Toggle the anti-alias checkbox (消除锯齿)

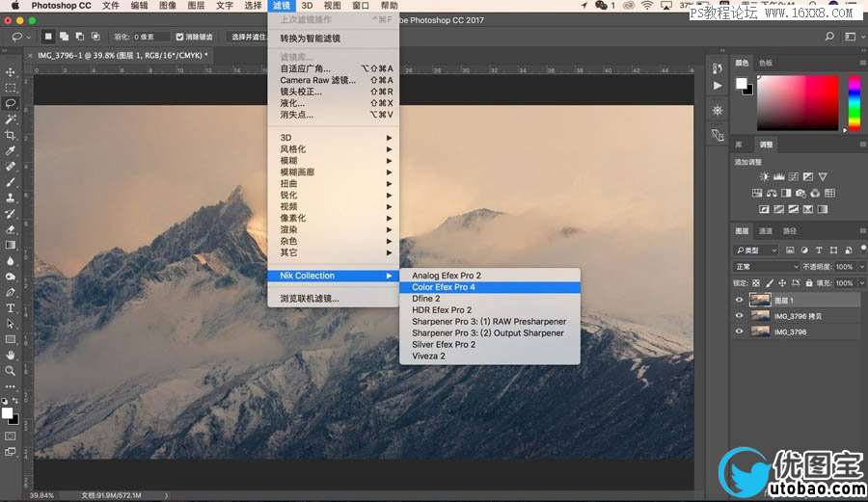tap(179, 37)
